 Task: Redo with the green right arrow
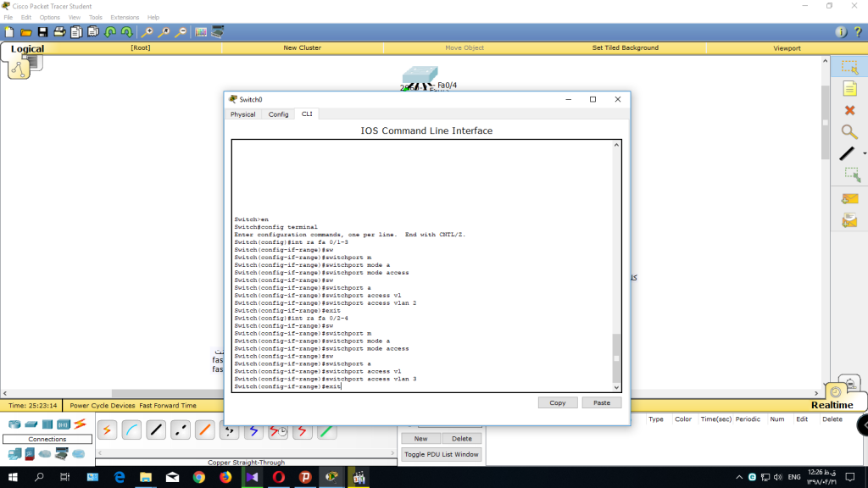[x=127, y=32]
